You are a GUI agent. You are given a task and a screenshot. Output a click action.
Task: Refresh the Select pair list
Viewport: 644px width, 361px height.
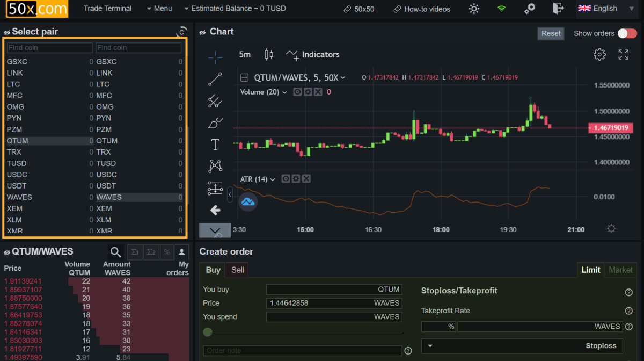pos(182,32)
